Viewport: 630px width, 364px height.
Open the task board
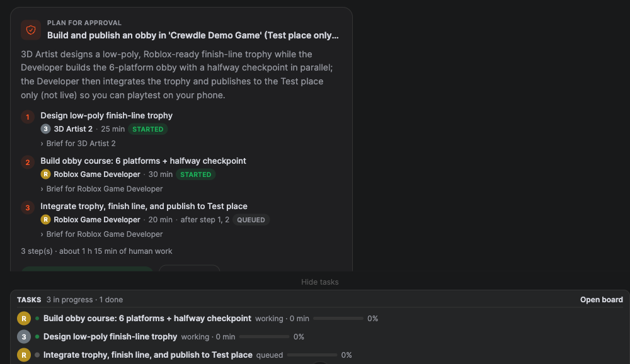[x=602, y=300]
